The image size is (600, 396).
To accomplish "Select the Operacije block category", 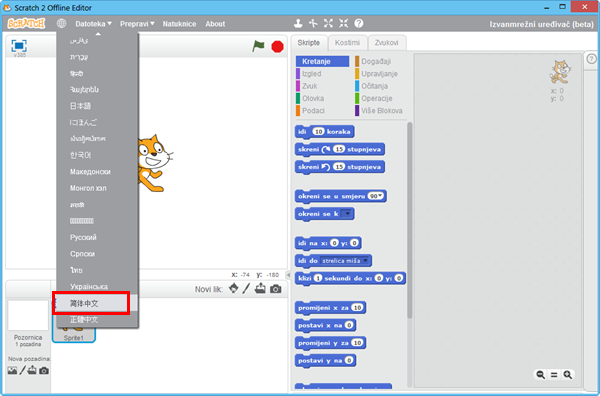I will point(380,98).
